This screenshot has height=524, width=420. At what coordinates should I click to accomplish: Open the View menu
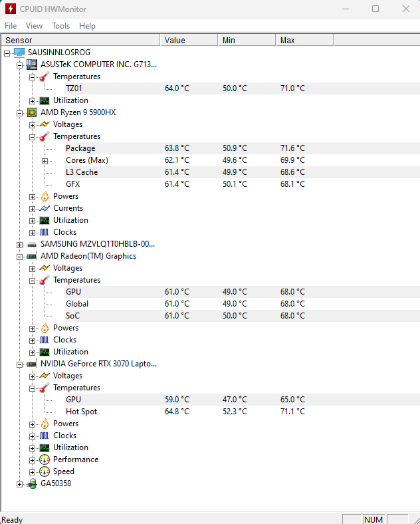click(34, 26)
